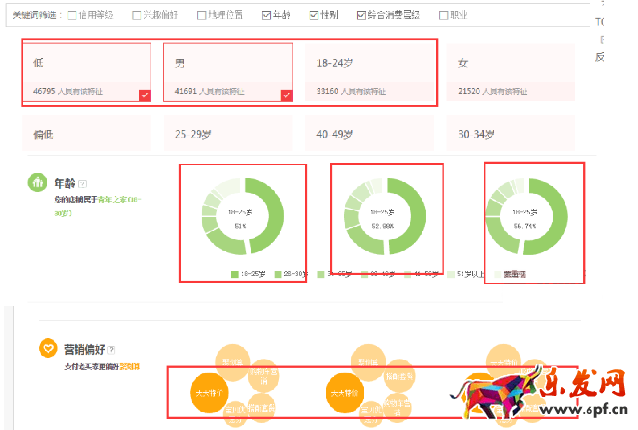Viewport: 638px width, 430px height.
Task: Click red checkmark badge on 男 card
Action: (x=286, y=95)
